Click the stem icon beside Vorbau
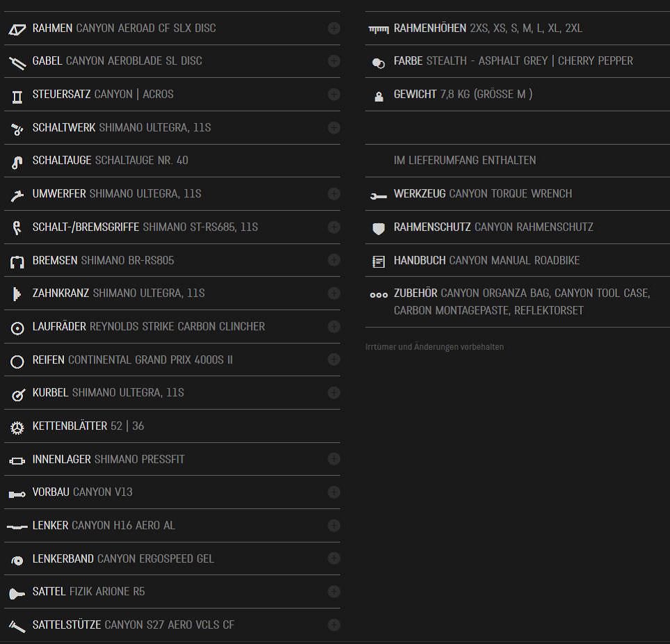Screen dimensions: 670x644 coord(17,494)
